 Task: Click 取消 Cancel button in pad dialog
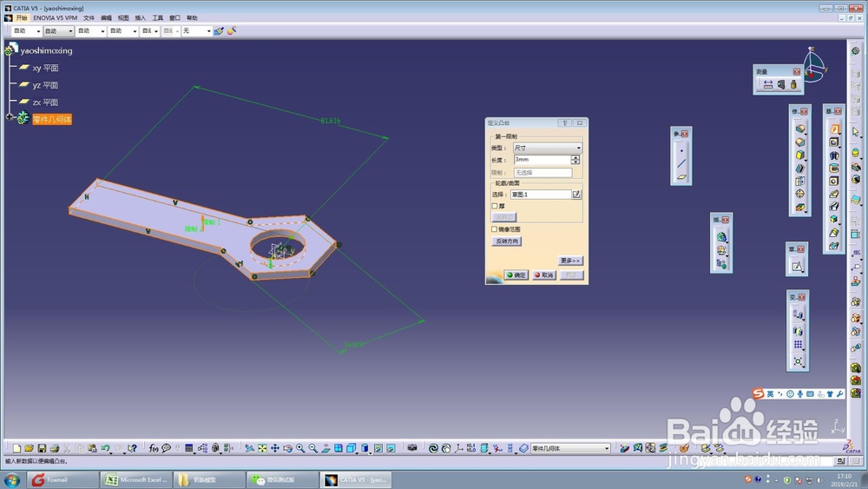(x=544, y=274)
